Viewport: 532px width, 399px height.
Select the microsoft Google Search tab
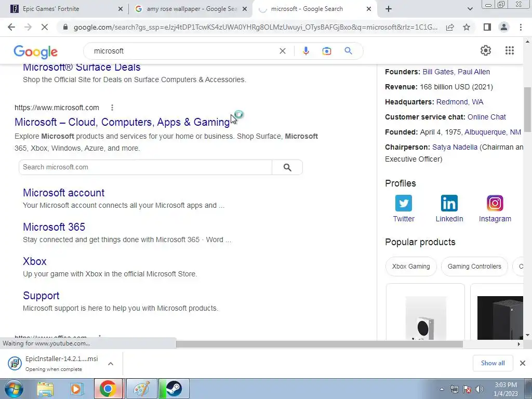(x=307, y=9)
